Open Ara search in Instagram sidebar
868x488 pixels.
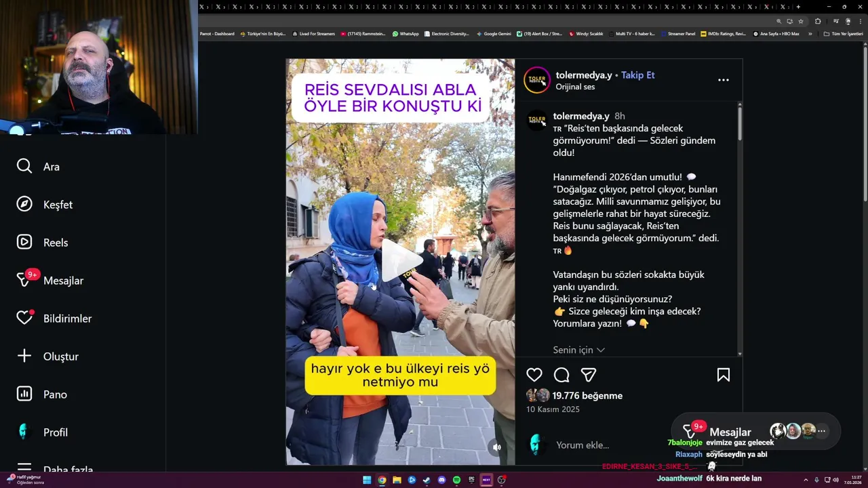click(x=39, y=167)
